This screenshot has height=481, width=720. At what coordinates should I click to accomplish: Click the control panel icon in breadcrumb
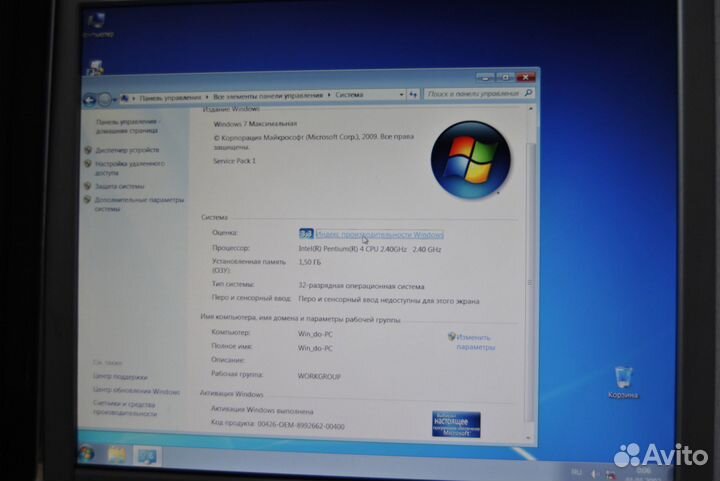click(124, 99)
